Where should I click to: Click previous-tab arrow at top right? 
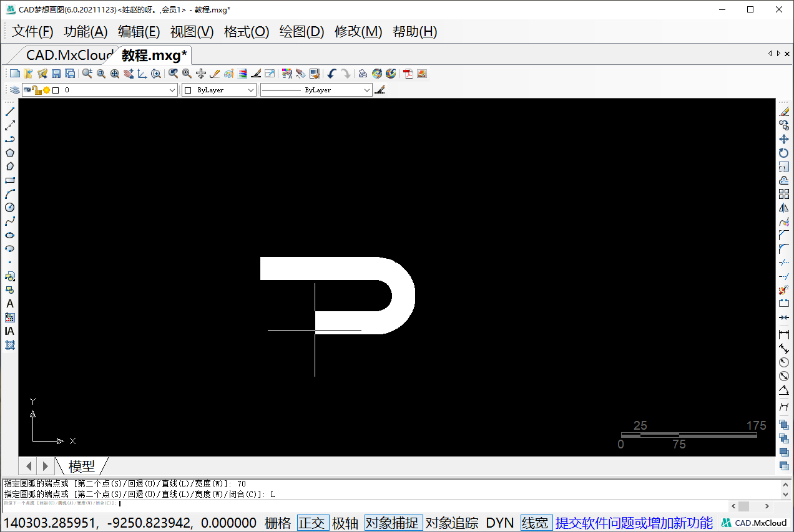770,54
